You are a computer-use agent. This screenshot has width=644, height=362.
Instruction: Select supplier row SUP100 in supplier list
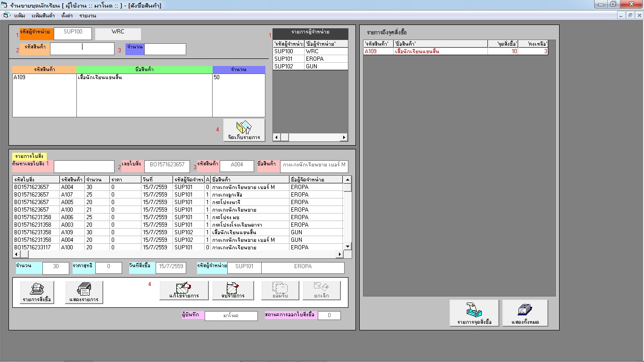tap(310, 51)
